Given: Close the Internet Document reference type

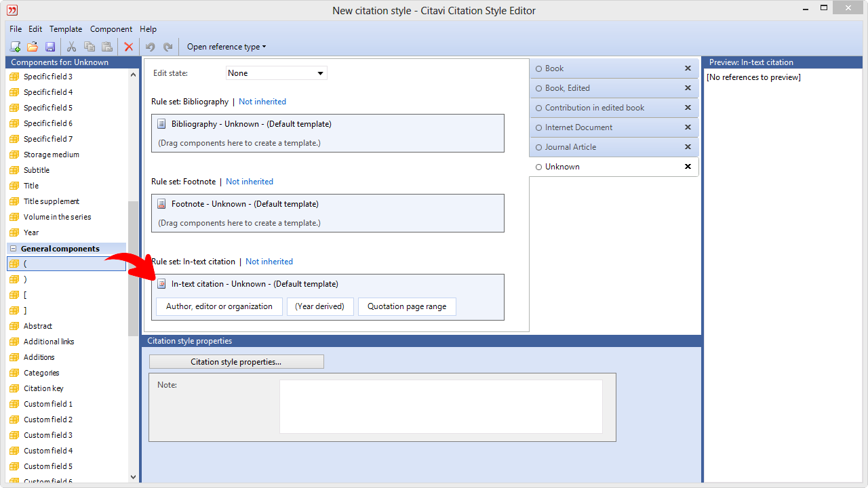Looking at the screenshot, I should point(688,127).
